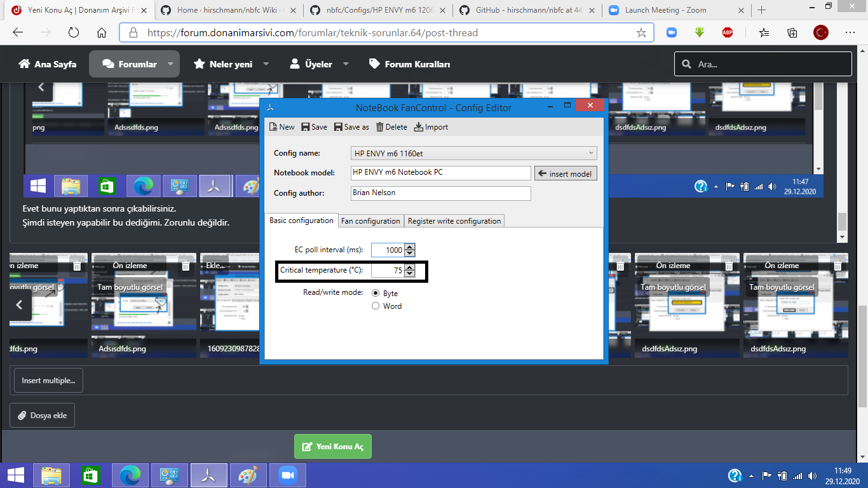Click Ön izleme on Adsısdfds.png attachment
The image size is (868, 488).
pos(130,266)
